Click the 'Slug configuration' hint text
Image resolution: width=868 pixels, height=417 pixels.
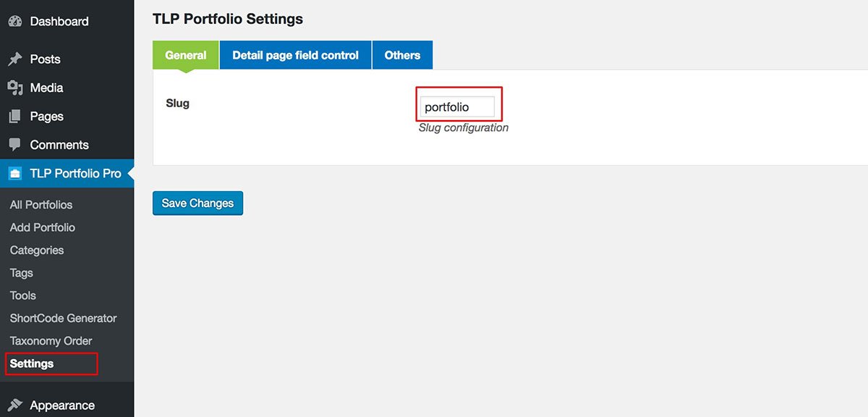[x=464, y=127]
